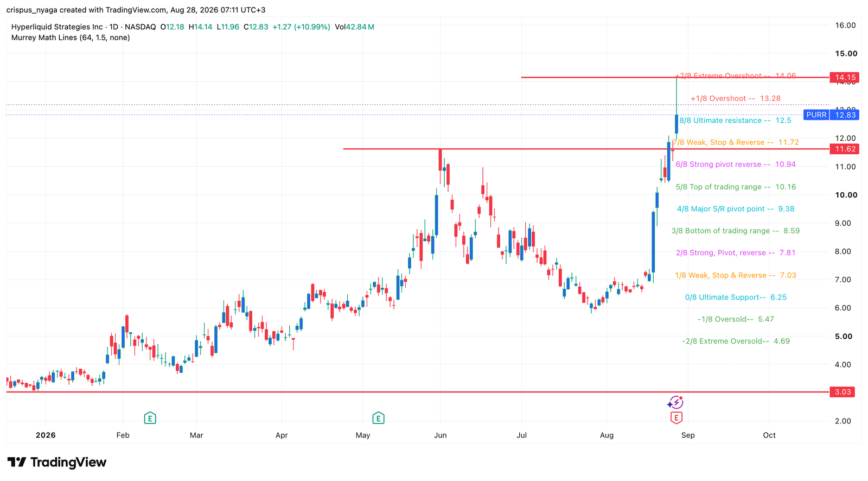Click the snapshot attribution text by crispus_nyaga

136,10
